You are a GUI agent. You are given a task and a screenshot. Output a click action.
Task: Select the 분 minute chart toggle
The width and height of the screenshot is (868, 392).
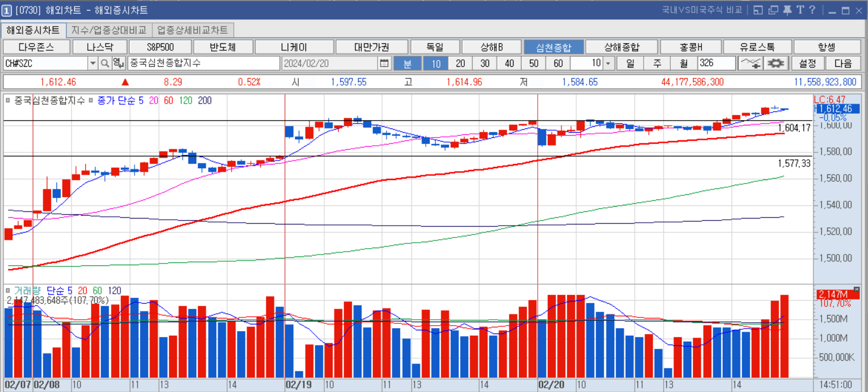(x=407, y=63)
